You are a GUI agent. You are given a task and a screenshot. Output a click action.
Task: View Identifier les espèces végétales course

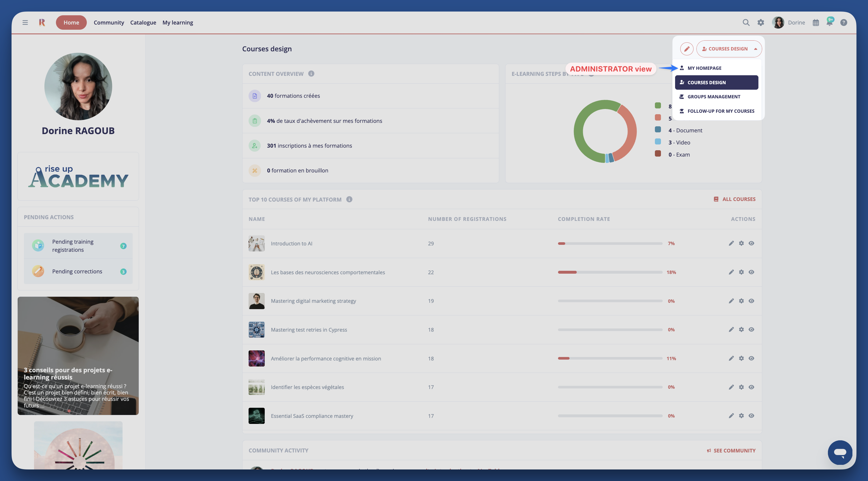coord(751,387)
